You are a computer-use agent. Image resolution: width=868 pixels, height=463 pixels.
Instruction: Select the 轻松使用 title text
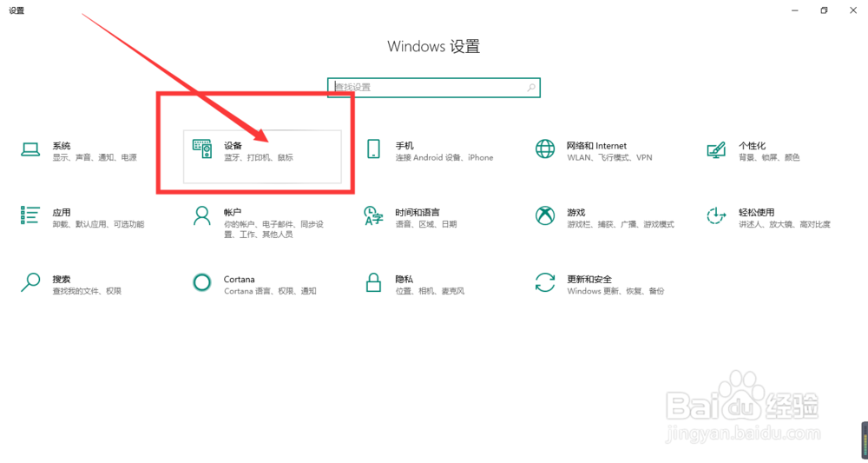tap(756, 212)
